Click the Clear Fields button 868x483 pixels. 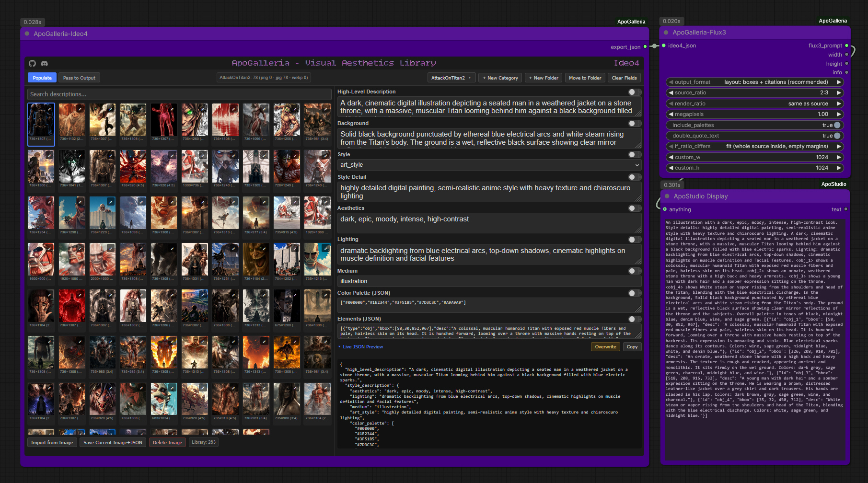coord(624,78)
